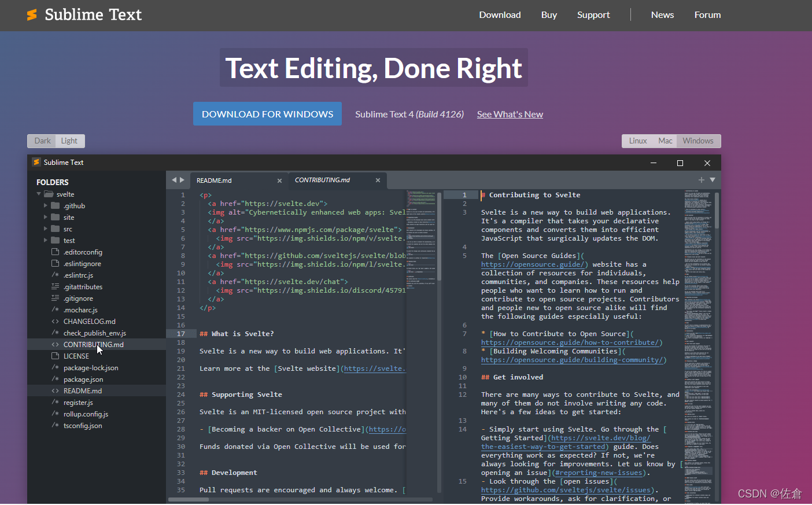Image resolution: width=812 pixels, height=505 pixels.
Task: Close the CONTRIBUTING.md tab
Action: click(x=378, y=180)
